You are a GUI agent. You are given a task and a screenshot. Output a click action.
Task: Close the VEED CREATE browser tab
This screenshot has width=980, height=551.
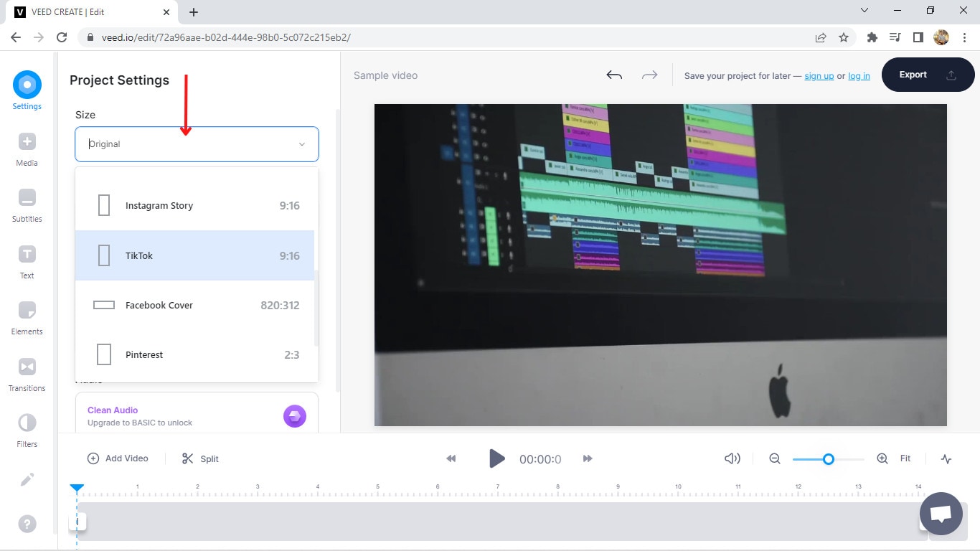click(x=166, y=12)
